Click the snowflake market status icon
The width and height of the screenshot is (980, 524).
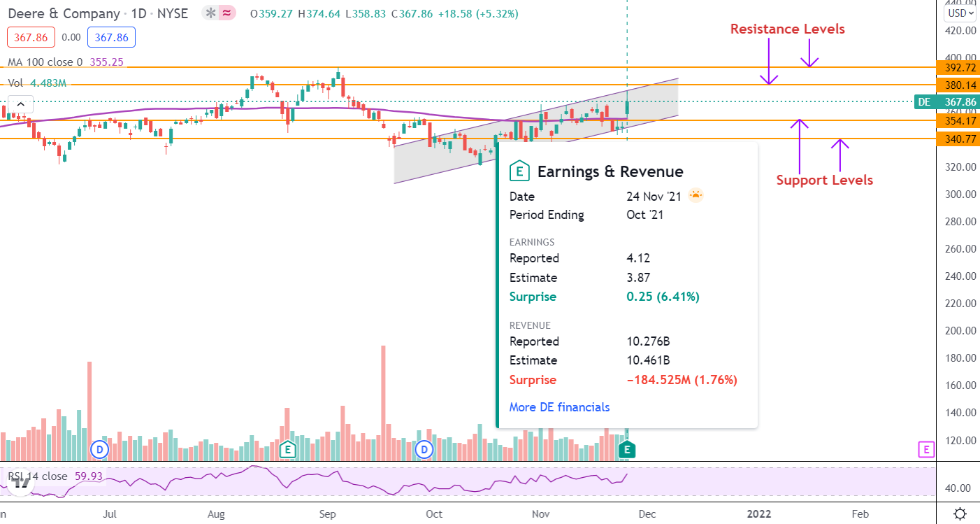pyautogui.click(x=210, y=13)
